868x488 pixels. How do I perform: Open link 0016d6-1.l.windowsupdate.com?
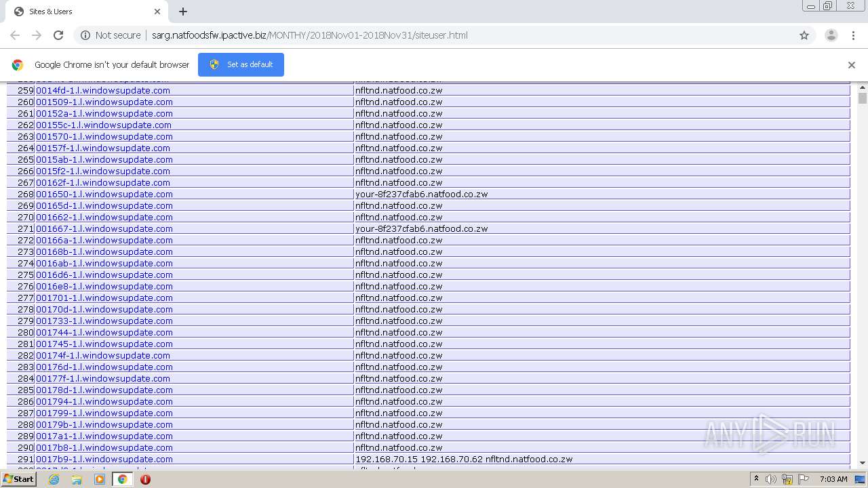104,274
